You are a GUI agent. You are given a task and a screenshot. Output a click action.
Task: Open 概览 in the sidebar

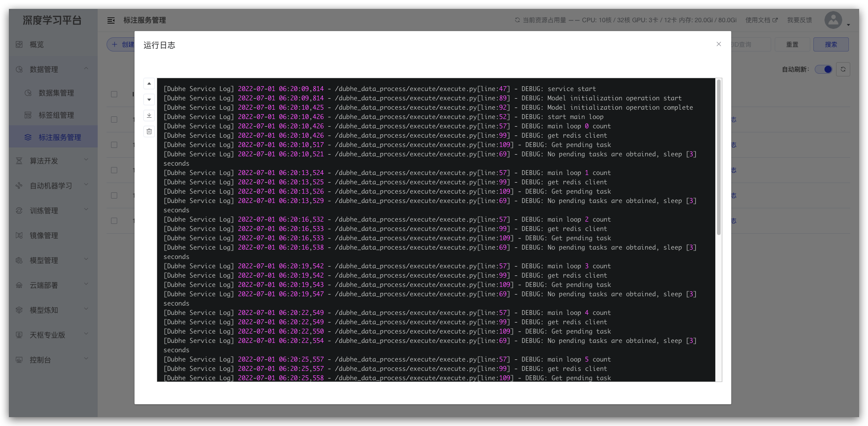(x=37, y=44)
